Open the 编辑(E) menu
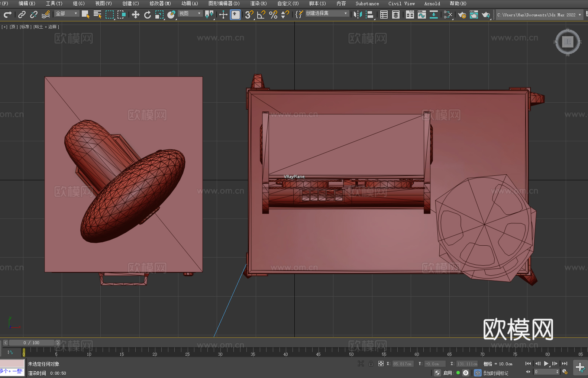The width and height of the screenshot is (588, 378). [27, 3]
